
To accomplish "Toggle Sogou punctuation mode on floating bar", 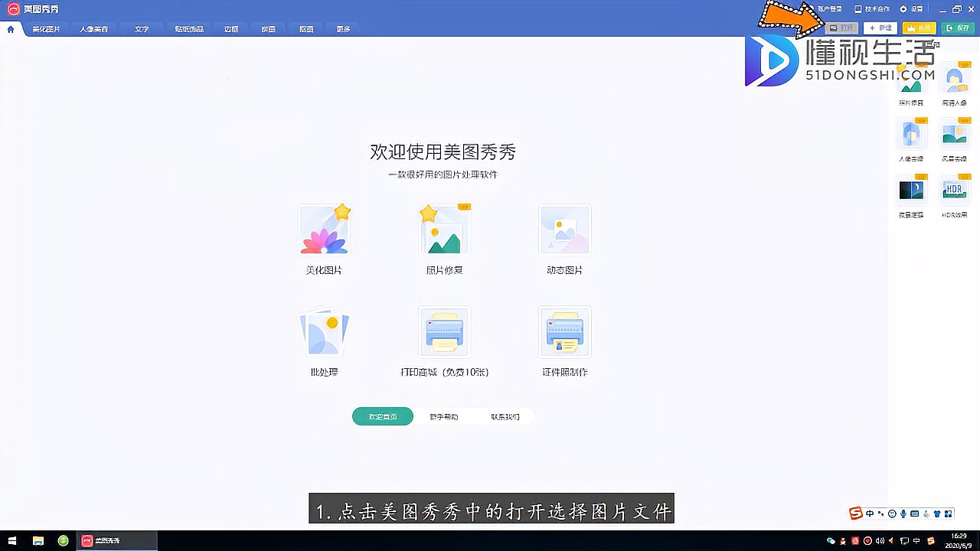I will (880, 514).
